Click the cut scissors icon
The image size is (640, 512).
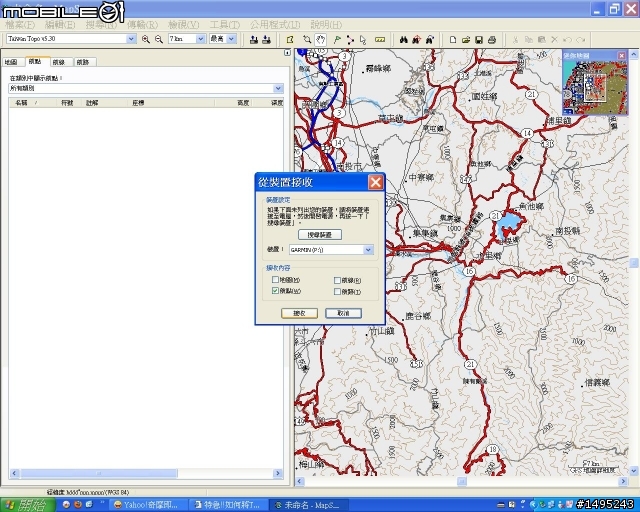[516, 40]
